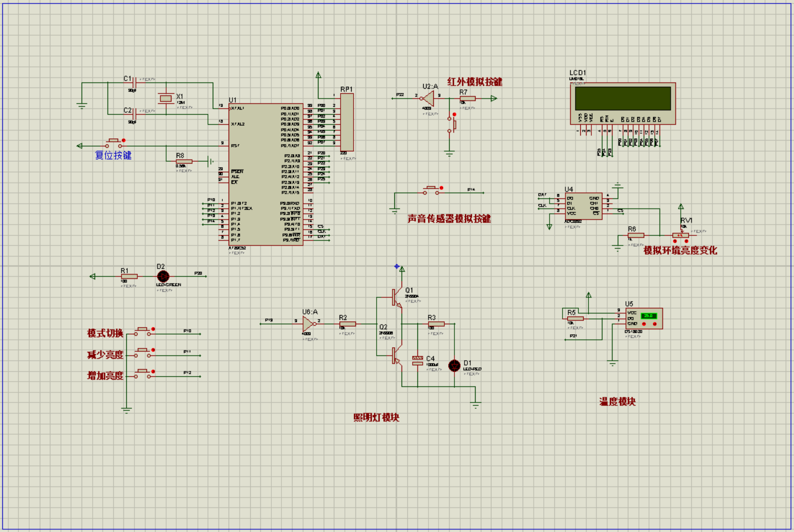Click the LCD1 display screen
This screenshot has height=532, width=794.
coord(623,98)
